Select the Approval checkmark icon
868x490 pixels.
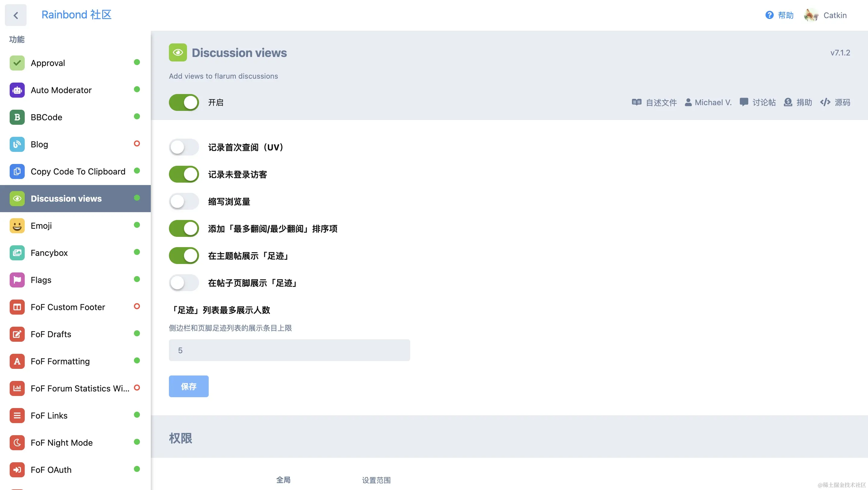[x=17, y=63]
